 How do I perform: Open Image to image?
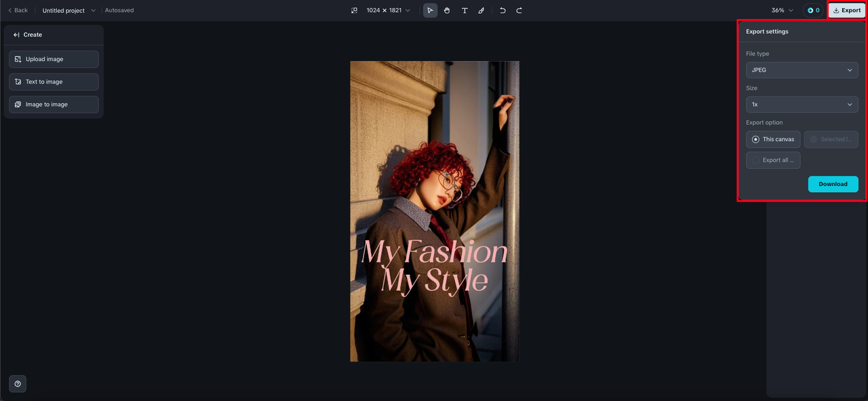pyautogui.click(x=54, y=104)
